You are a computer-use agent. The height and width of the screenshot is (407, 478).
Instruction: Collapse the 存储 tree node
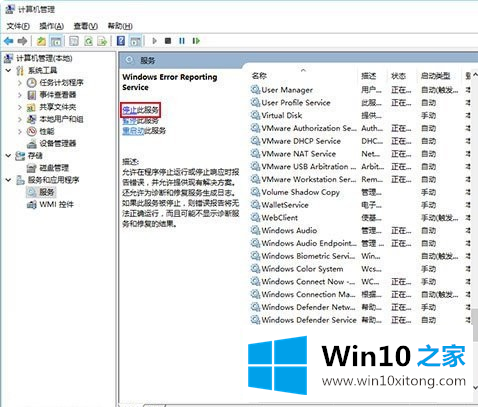tap(8, 156)
